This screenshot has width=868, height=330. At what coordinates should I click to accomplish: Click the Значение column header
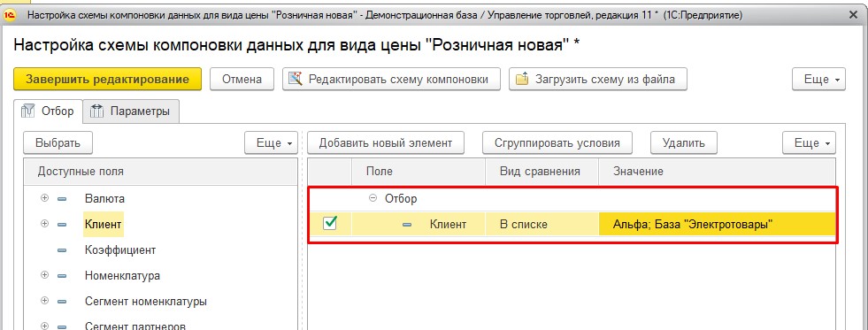pyautogui.click(x=717, y=172)
